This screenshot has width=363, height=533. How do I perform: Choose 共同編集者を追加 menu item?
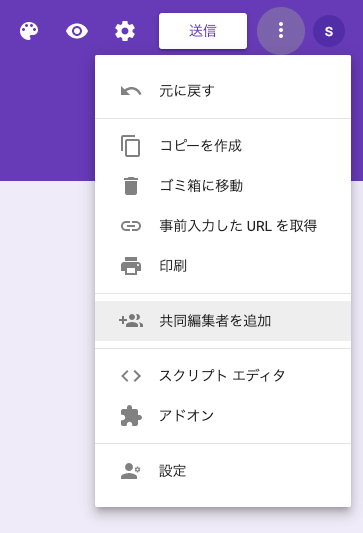click(223, 321)
